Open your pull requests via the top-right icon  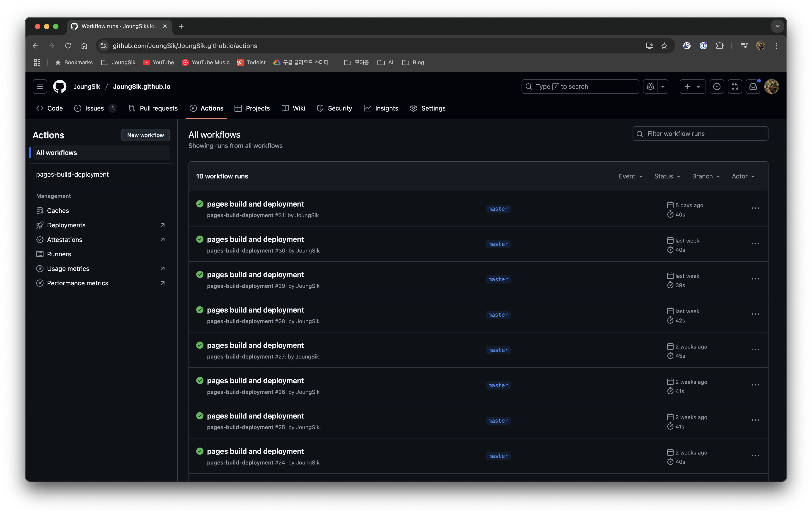pyautogui.click(x=735, y=86)
